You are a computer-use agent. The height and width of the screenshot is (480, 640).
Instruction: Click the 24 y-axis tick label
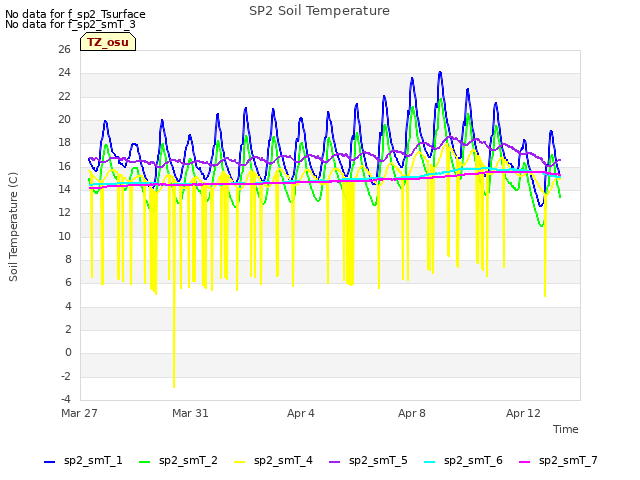[x=64, y=73]
